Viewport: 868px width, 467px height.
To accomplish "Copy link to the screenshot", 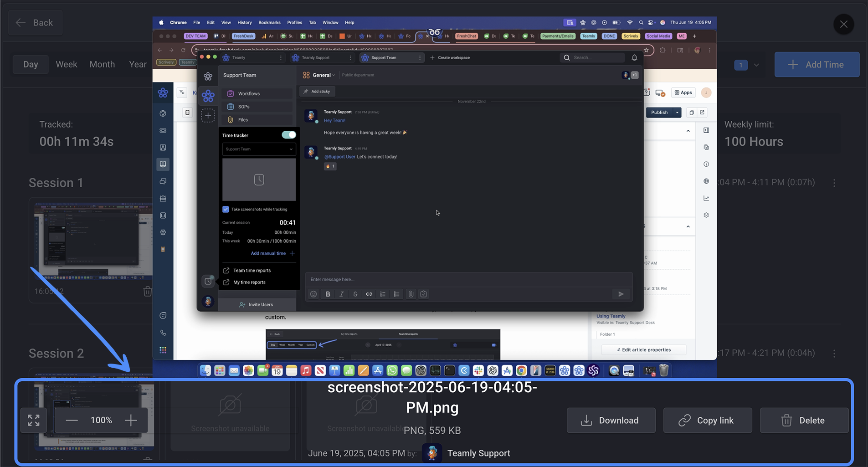I will click(708, 420).
